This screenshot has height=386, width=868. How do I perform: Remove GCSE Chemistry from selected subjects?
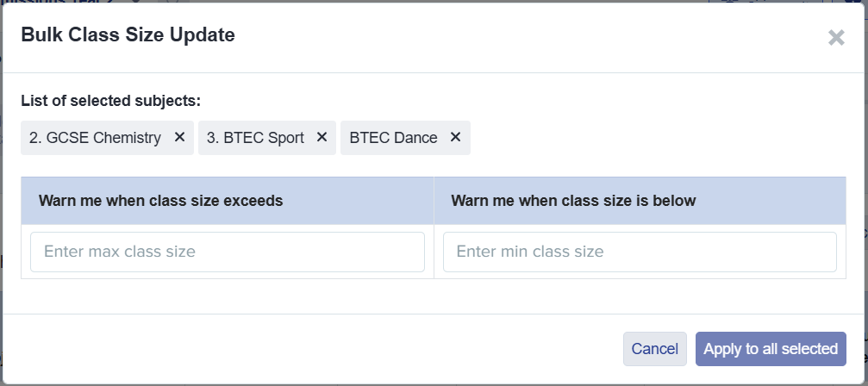pos(179,137)
